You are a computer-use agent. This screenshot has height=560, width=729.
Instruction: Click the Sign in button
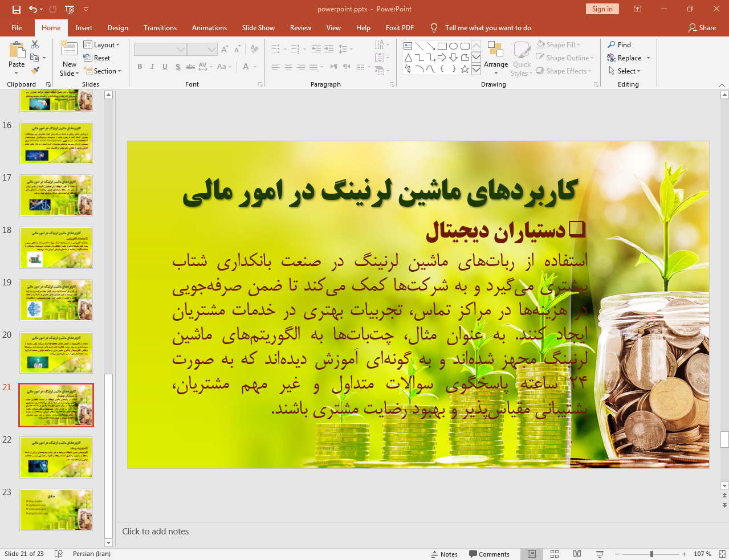[602, 9]
